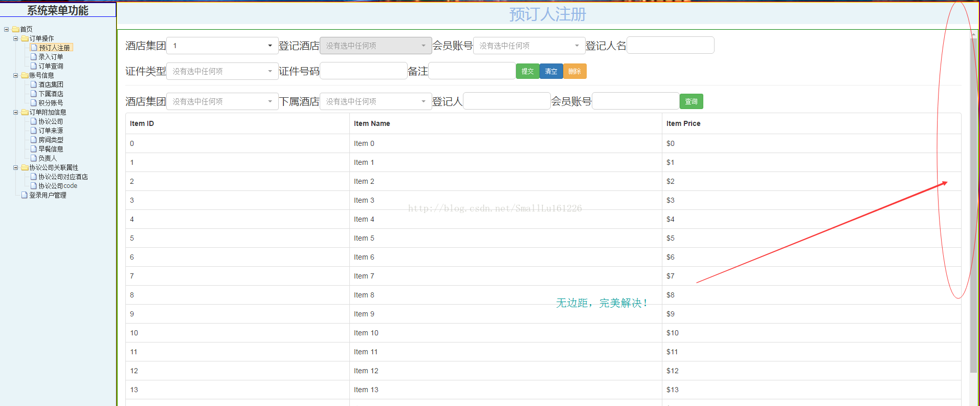Screen dimensions: 980x406
Task: Click the page icon beside 协议公司
Action: pos(34,121)
